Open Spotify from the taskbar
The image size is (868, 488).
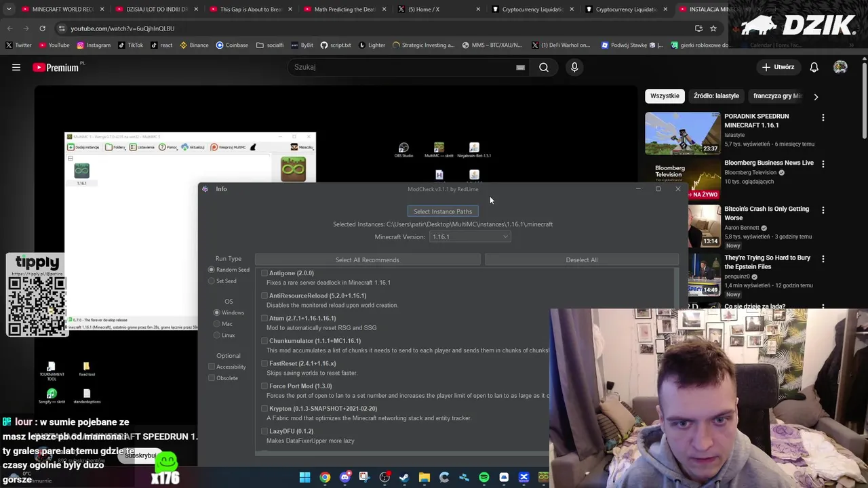[x=484, y=477]
